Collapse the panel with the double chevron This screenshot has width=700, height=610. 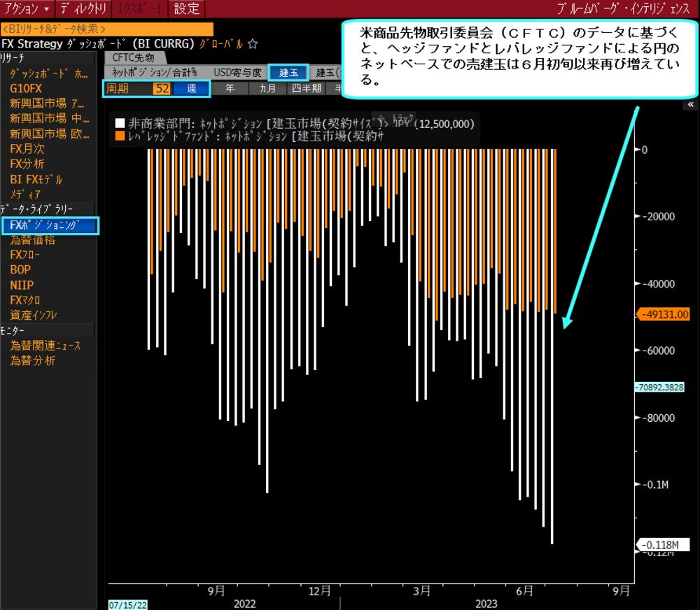[691, 104]
